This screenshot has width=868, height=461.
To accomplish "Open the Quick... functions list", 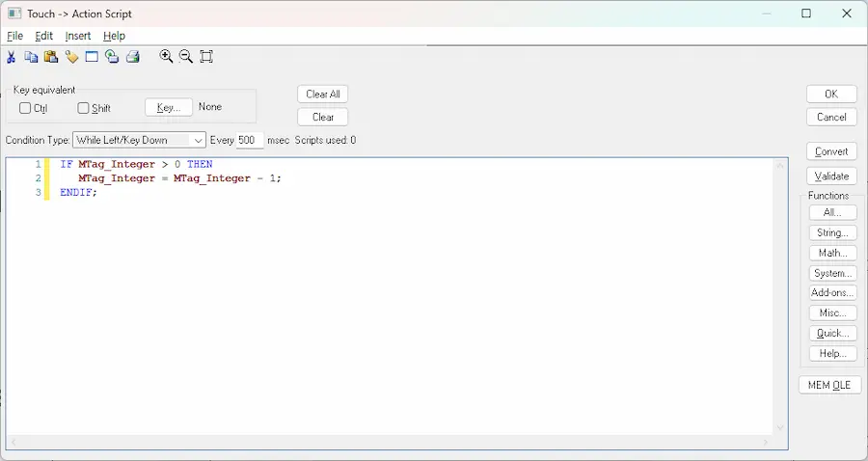I will click(x=832, y=333).
